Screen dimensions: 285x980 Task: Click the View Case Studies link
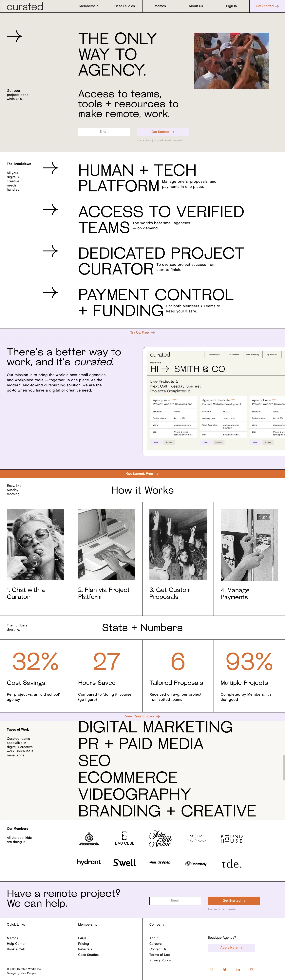pyautogui.click(x=142, y=716)
